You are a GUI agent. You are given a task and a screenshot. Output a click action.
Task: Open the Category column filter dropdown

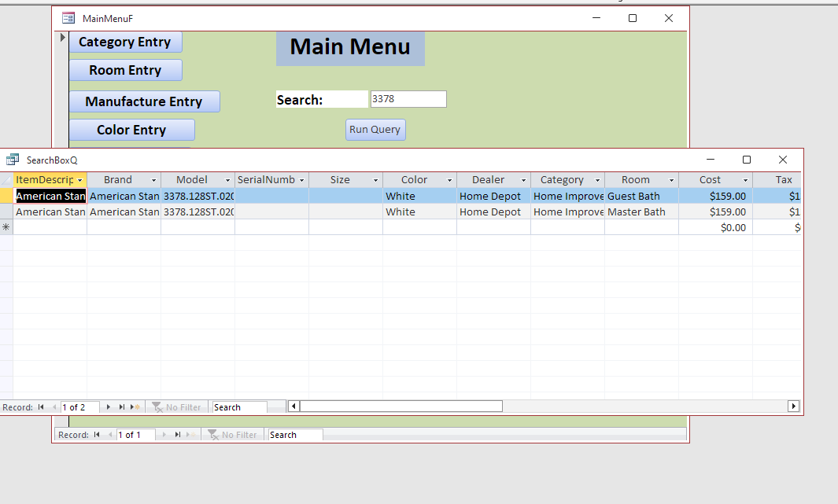coord(597,181)
